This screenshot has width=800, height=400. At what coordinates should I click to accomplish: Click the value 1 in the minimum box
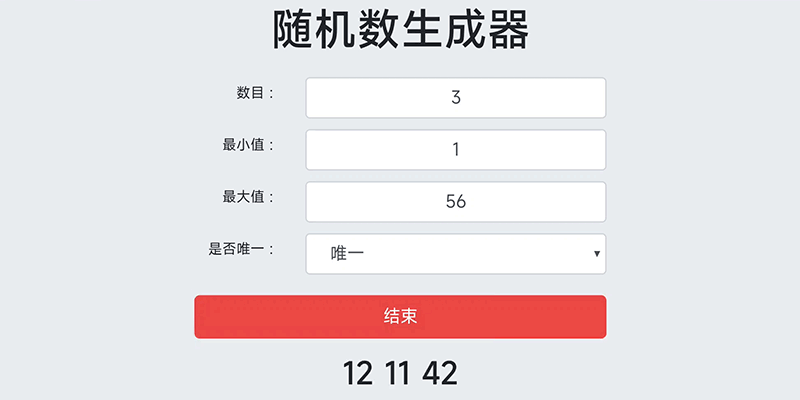pos(456,149)
